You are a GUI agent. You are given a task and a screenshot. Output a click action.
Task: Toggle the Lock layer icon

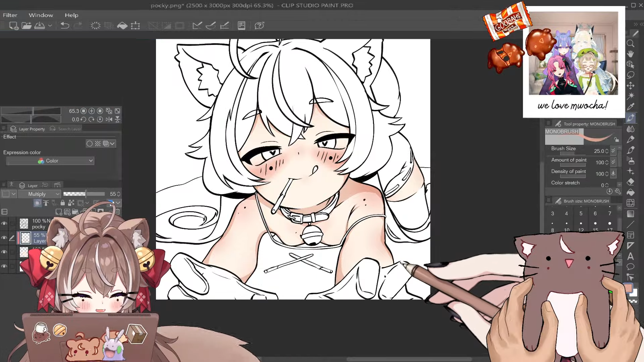(x=63, y=203)
